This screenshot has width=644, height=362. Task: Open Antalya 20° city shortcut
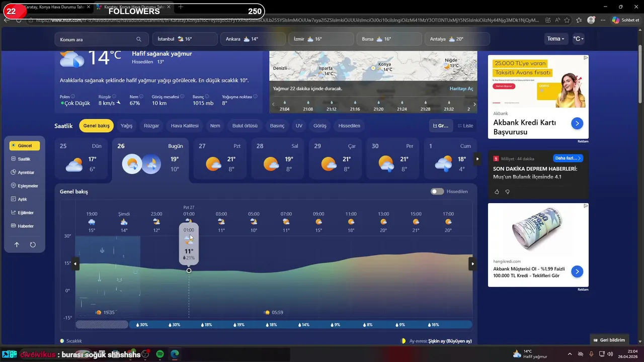(457, 39)
